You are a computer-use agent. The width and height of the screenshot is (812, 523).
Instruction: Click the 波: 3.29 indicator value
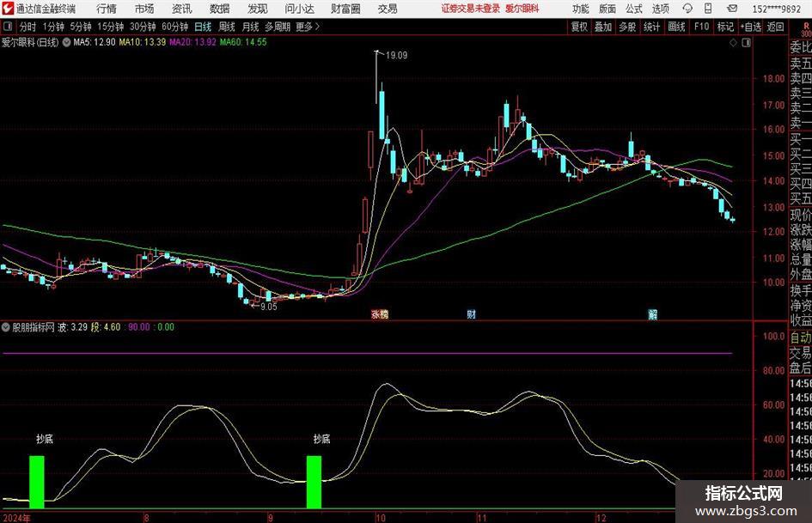tap(72, 326)
